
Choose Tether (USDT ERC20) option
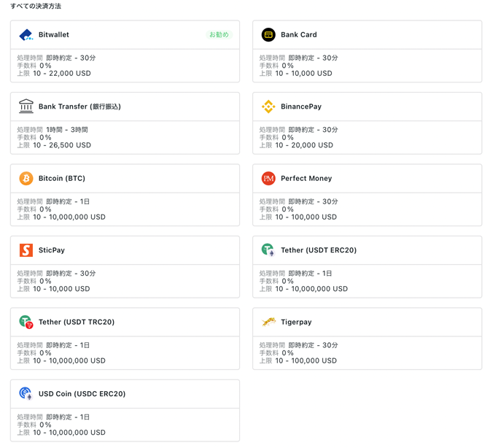[367, 267]
